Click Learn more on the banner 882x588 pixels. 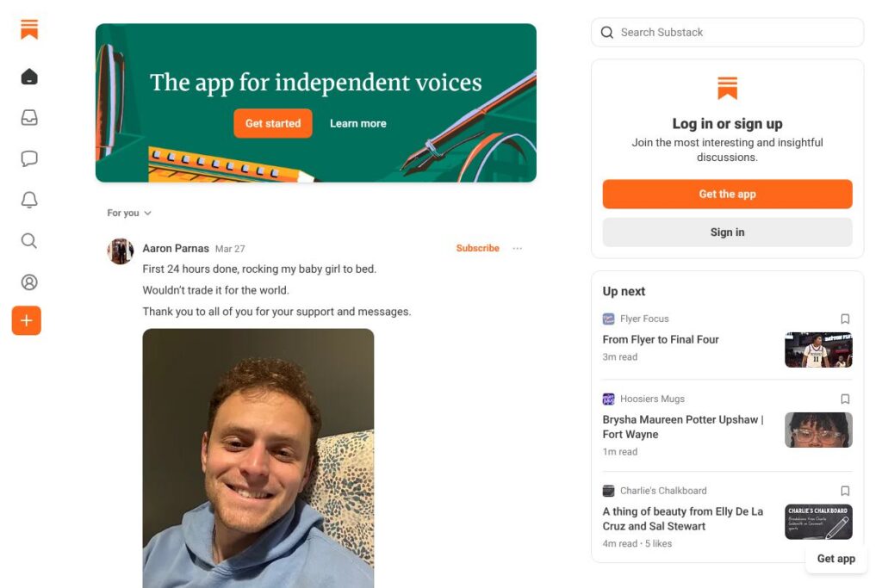357,123
